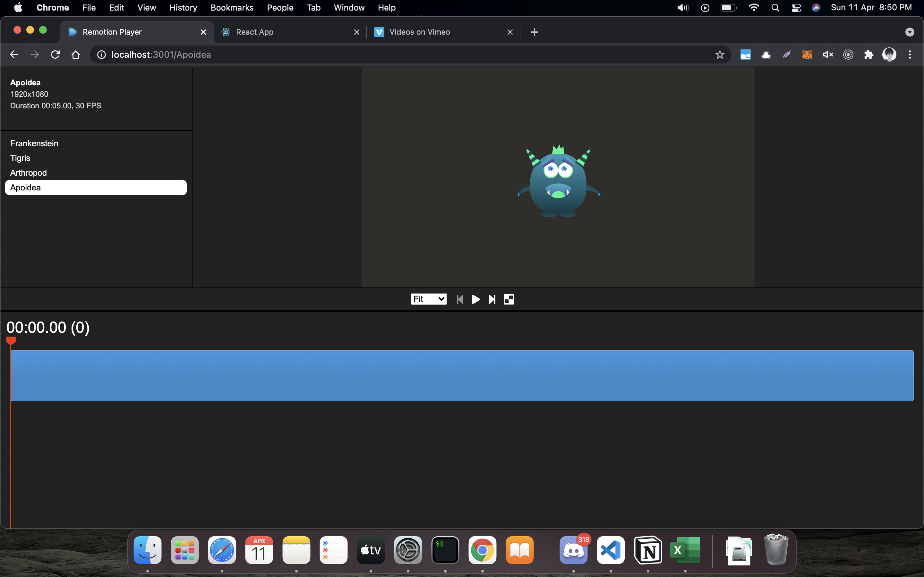Viewport: 924px width, 577px height.
Task: Toggle the tab mute speaker extension
Action: (827, 54)
